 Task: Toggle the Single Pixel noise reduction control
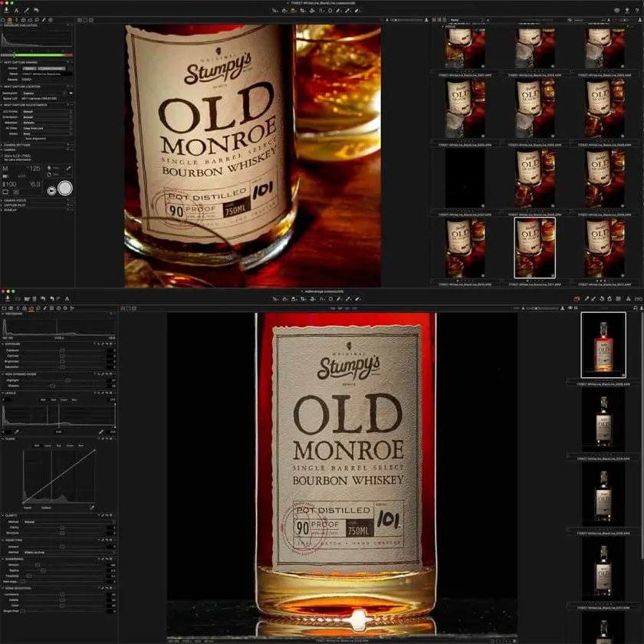click(x=23, y=611)
